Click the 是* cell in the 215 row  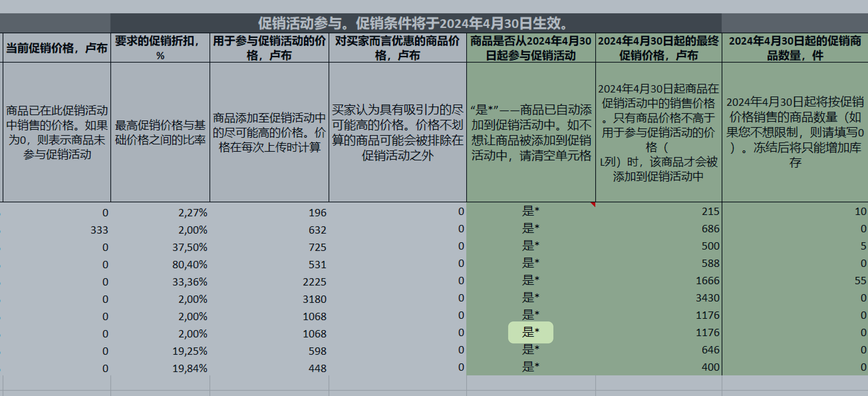(x=531, y=212)
